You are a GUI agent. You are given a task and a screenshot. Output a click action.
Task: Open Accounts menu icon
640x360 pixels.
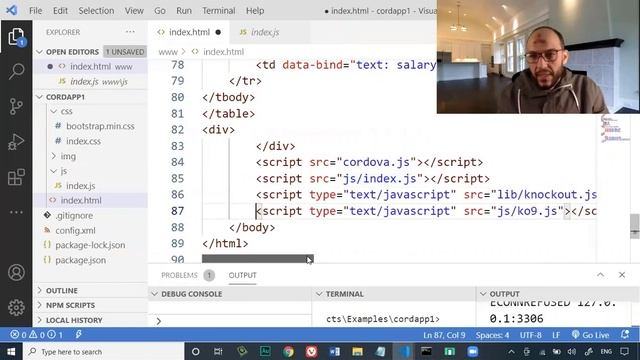tap(16, 272)
